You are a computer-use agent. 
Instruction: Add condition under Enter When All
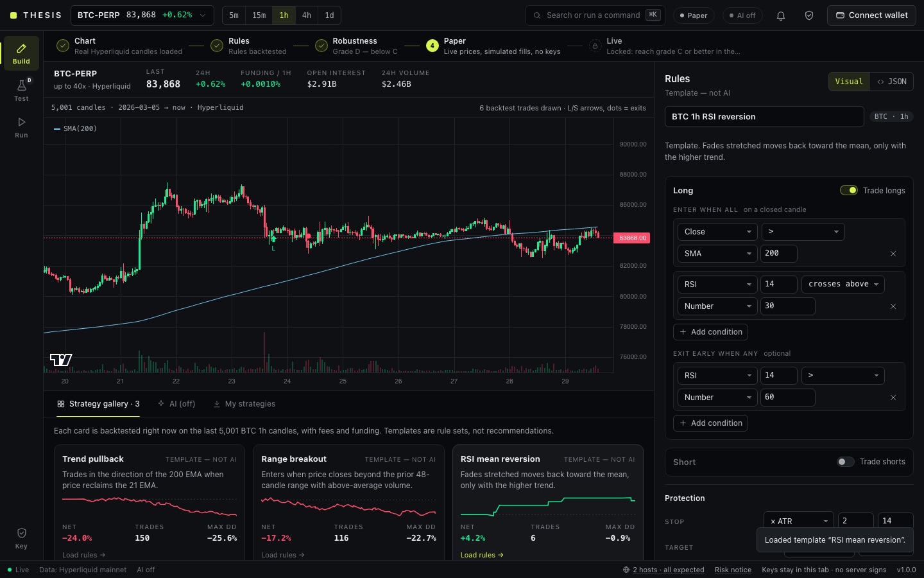pos(711,332)
